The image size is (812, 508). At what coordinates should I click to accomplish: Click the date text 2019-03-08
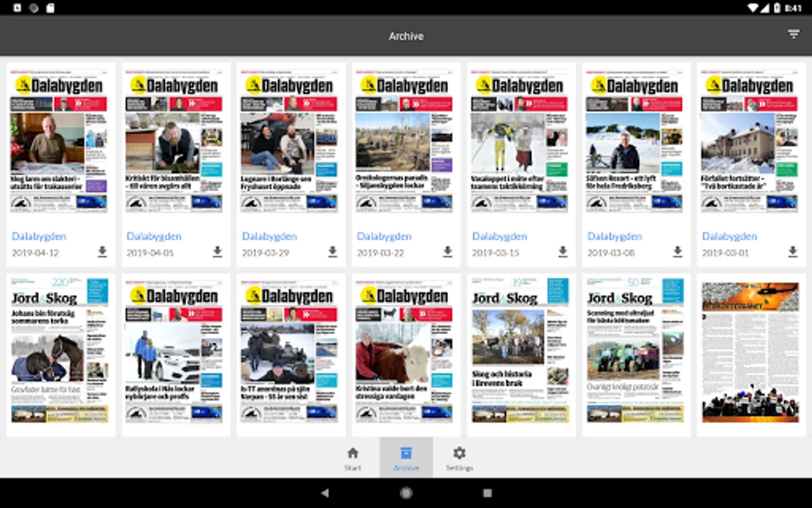click(611, 253)
